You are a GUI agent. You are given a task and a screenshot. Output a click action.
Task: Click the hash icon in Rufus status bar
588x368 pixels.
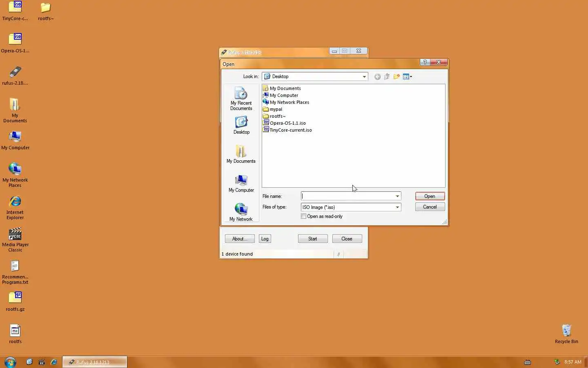[339, 254]
